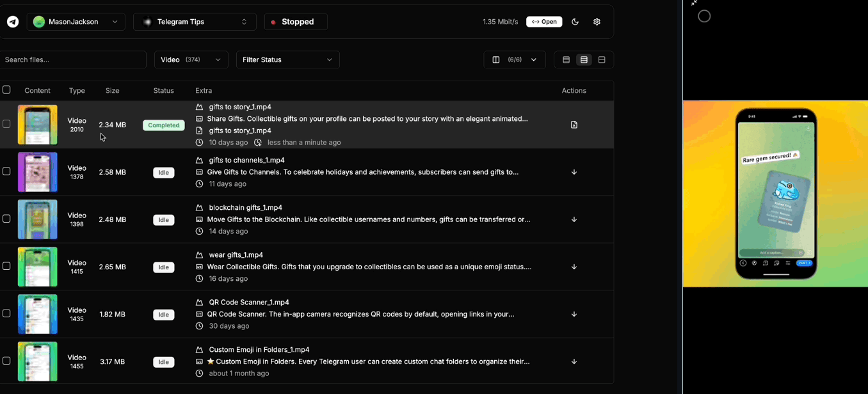
Task: Switch to expanded row density view
Action: tap(602, 59)
